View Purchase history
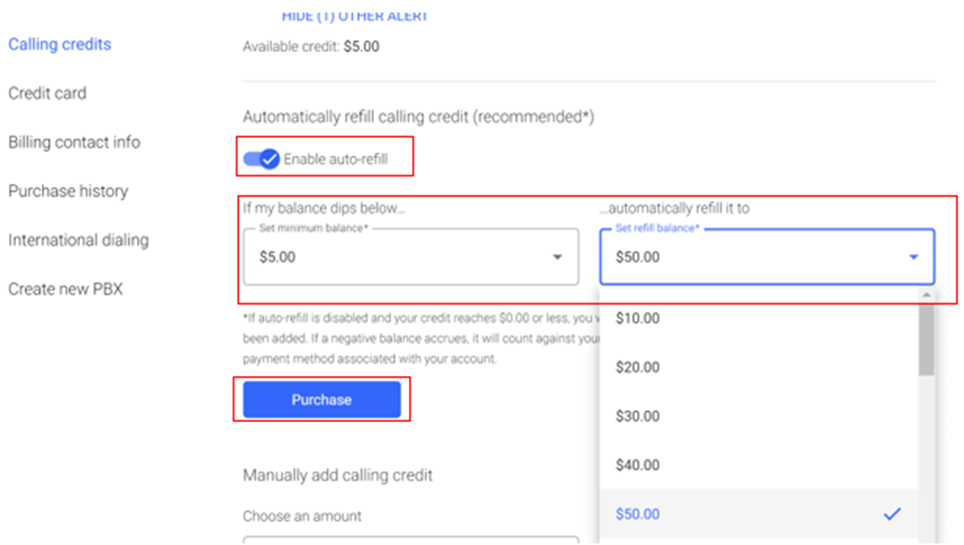 pos(68,191)
